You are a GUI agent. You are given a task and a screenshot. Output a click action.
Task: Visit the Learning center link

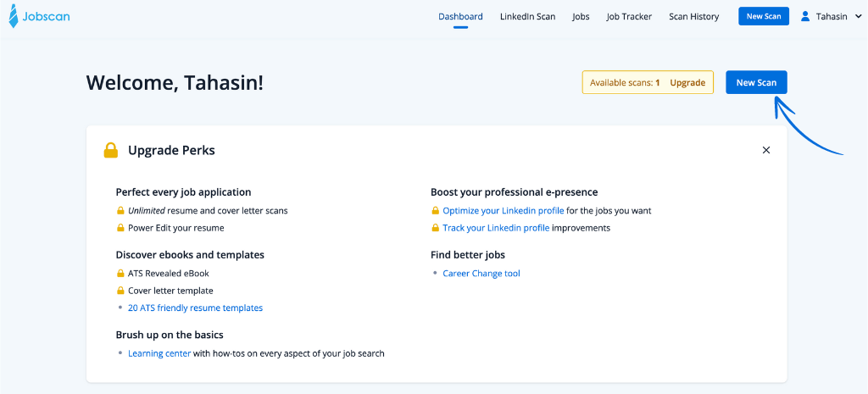159,353
